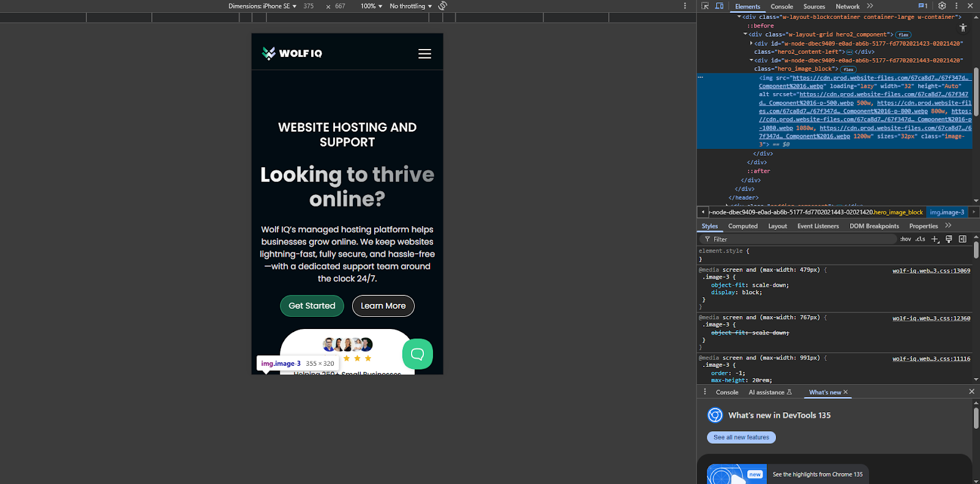Viewport: 980px width, 484px height.
Task: Open the Wolf IQ hamburger menu
Action: (424, 54)
